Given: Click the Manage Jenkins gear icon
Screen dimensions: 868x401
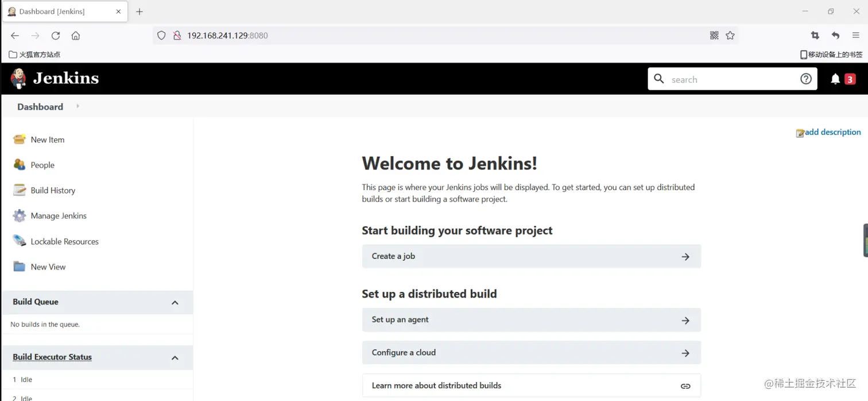Looking at the screenshot, I should point(20,215).
